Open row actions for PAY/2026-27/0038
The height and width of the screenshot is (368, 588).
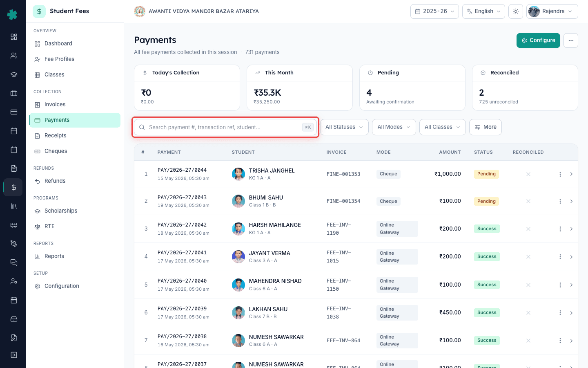coord(560,341)
